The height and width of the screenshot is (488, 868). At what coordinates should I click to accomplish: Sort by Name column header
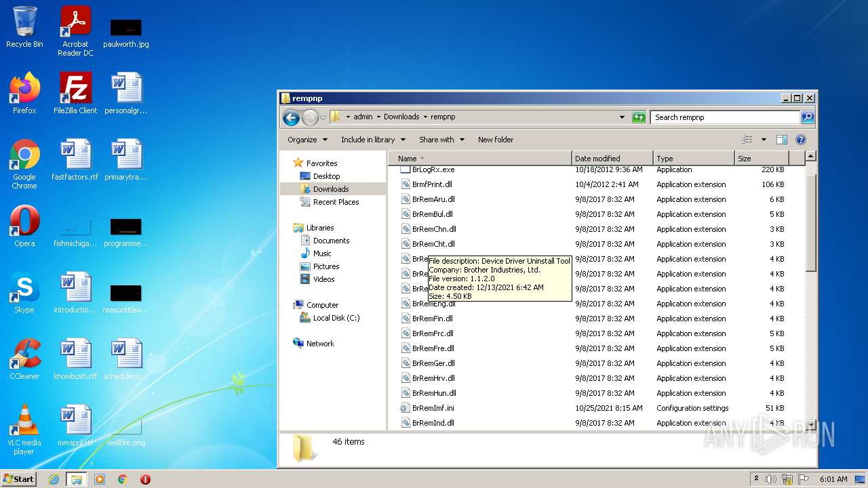pos(480,159)
